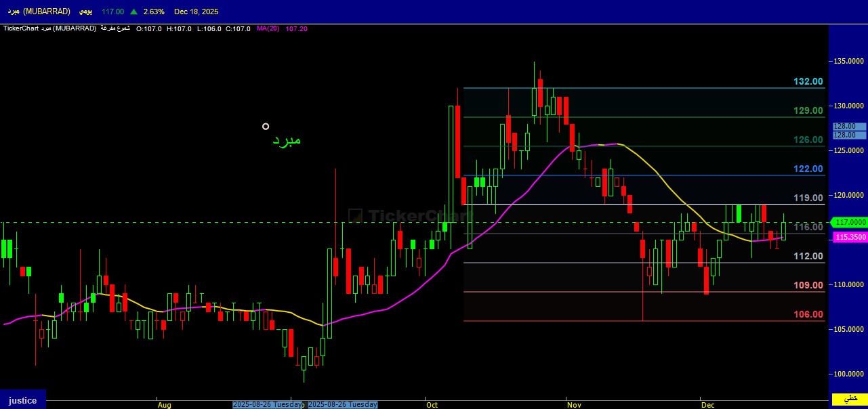Click the magenta 115.3500 MA value tag

(x=850, y=237)
